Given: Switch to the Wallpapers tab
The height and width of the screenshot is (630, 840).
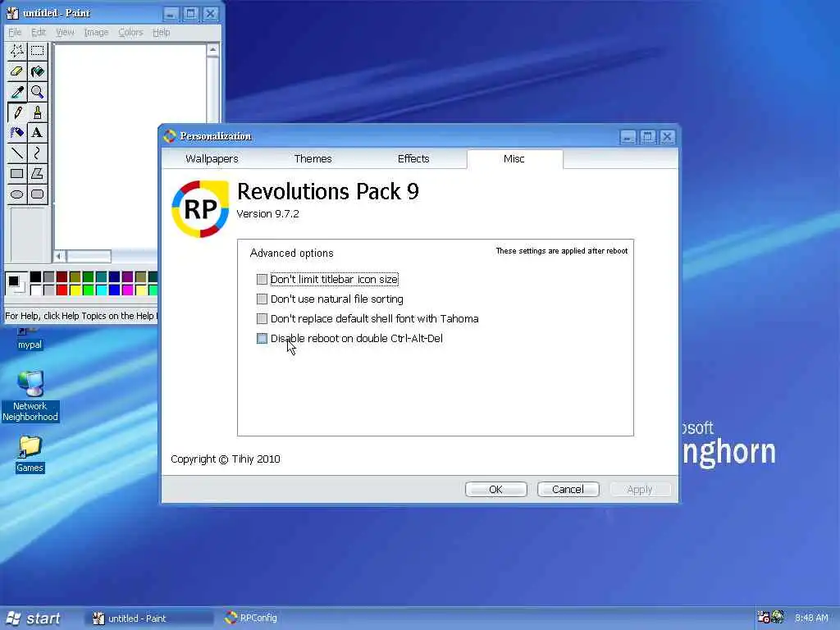Looking at the screenshot, I should pos(212,158).
